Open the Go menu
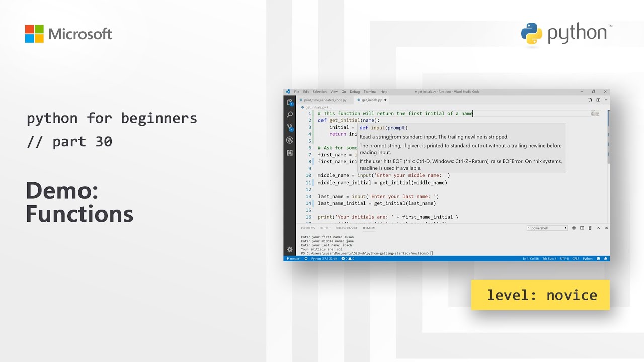This screenshot has height=362, width=644. [344, 92]
